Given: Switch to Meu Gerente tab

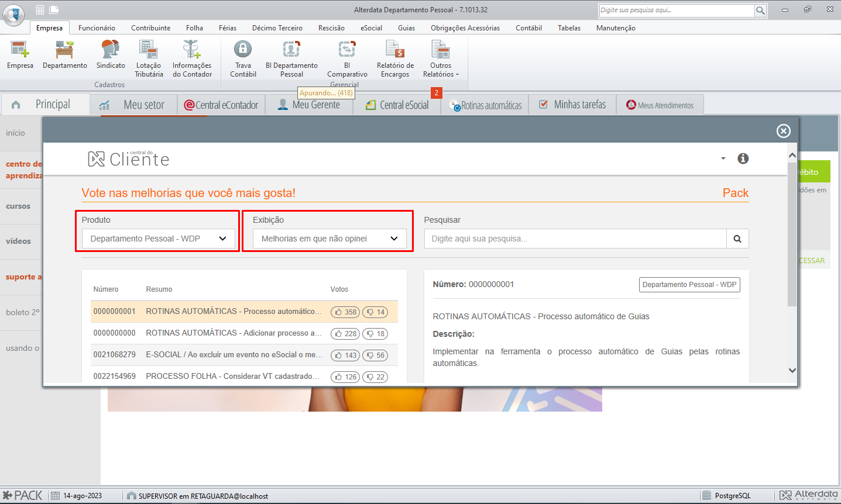Looking at the screenshot, I should [309, 105].
